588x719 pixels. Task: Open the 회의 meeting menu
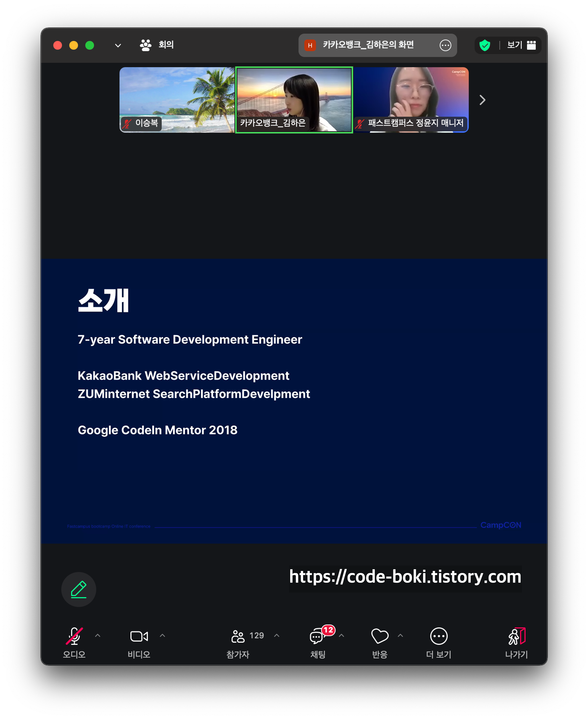pyautogui.click(x=157, y=45)
